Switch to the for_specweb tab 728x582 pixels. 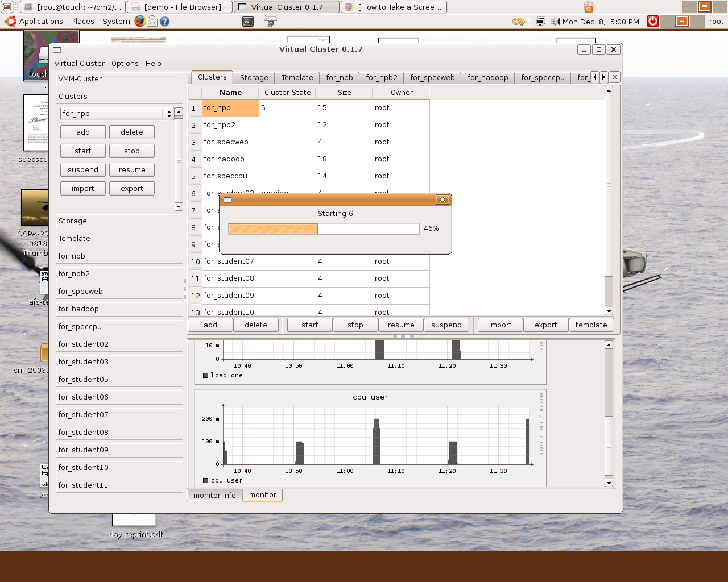(x=432, y=78)
